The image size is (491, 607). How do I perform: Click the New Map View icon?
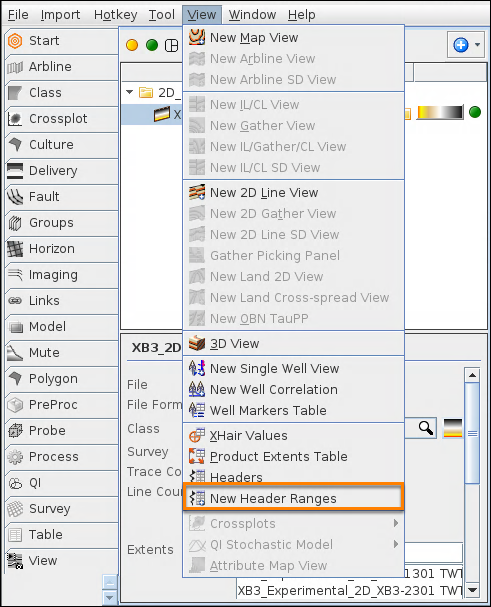point(197,38)
